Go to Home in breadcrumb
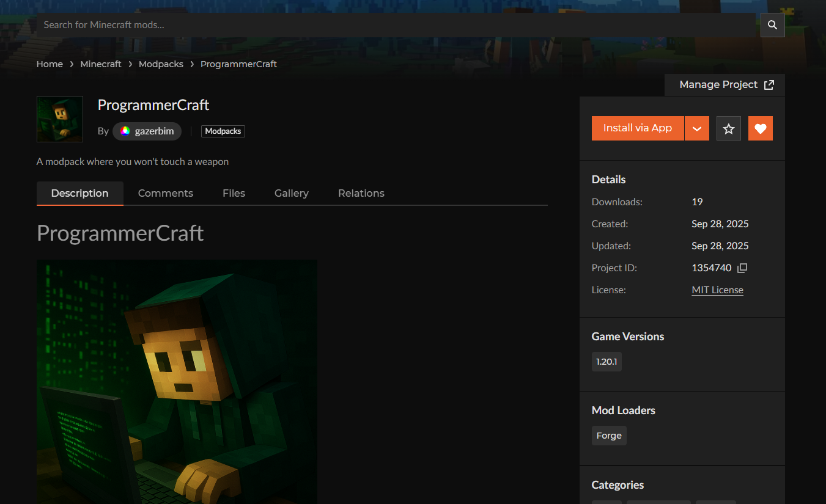826x504 pixels. click(x=50, y=64)
